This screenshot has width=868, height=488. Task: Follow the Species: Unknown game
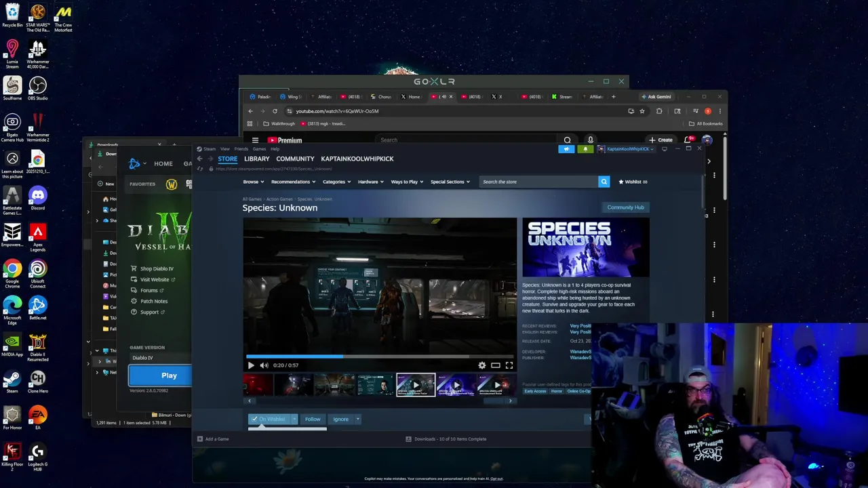click(313, 420)
